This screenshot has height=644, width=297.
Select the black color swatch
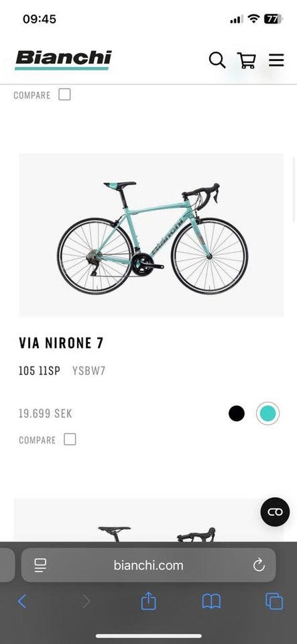point(237,413)
